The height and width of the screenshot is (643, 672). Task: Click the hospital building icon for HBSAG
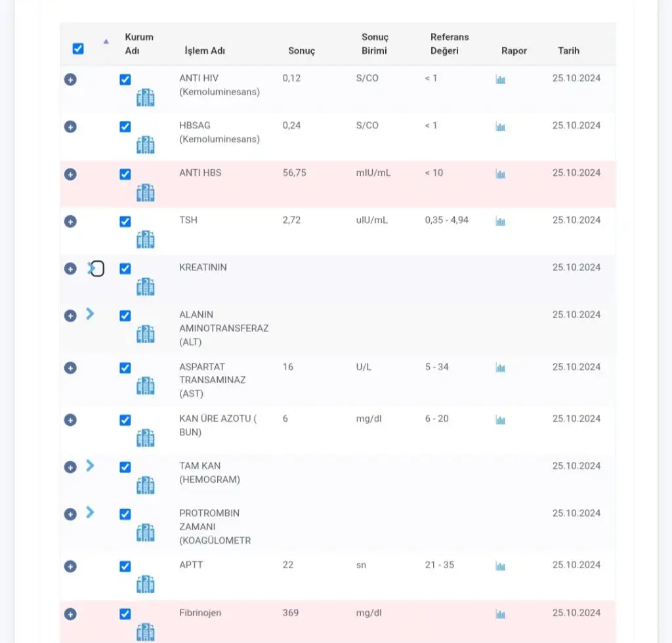145,145
